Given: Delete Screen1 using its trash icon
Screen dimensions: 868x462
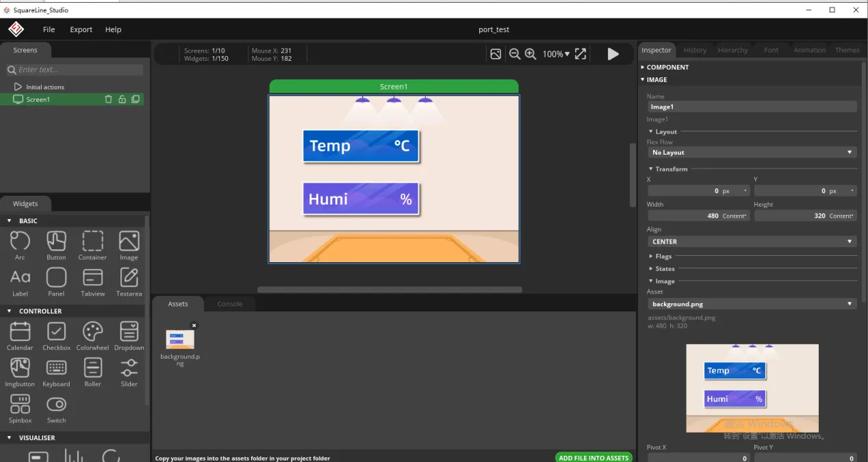Looking at the screenshot, I should [108, 99].
